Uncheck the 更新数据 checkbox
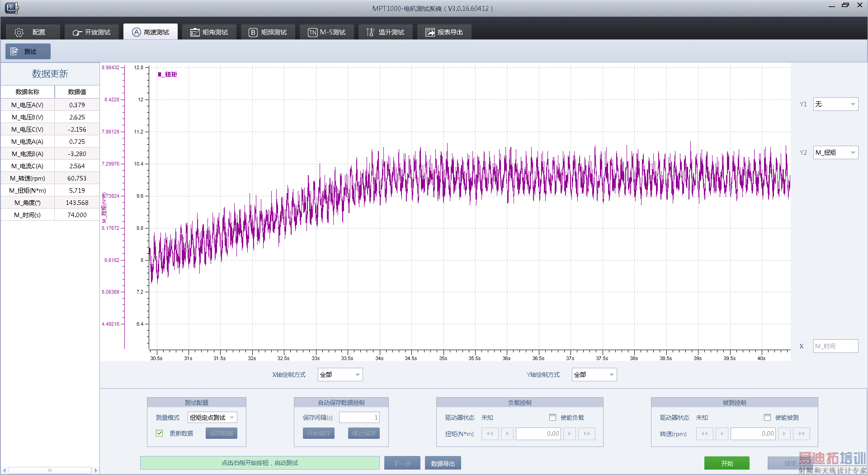The image size is (868, 475). (160, 433)
